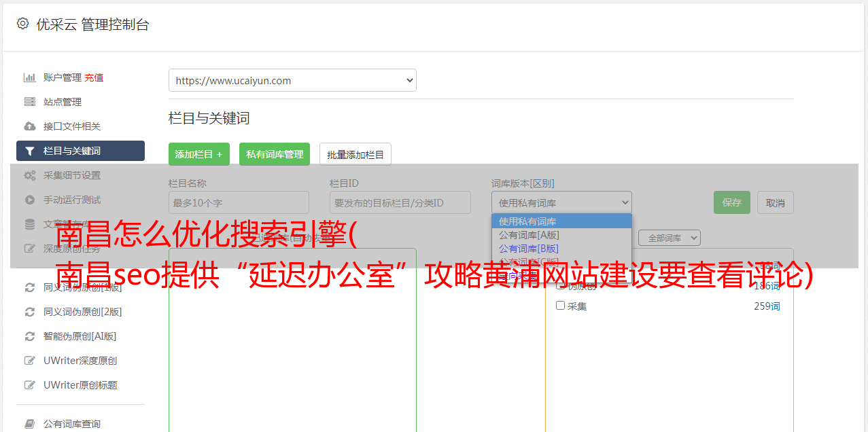Choose 公有词库[B版] from the dropdown list
Viewport: 868px width, 432px height.
561,249
